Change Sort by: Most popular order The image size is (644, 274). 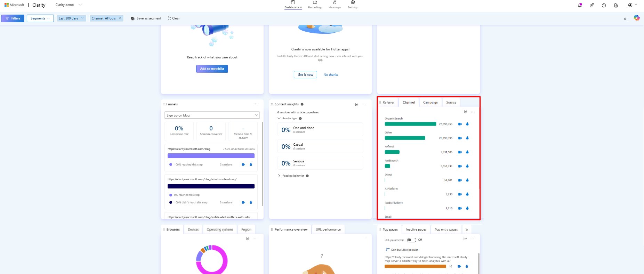402,250
